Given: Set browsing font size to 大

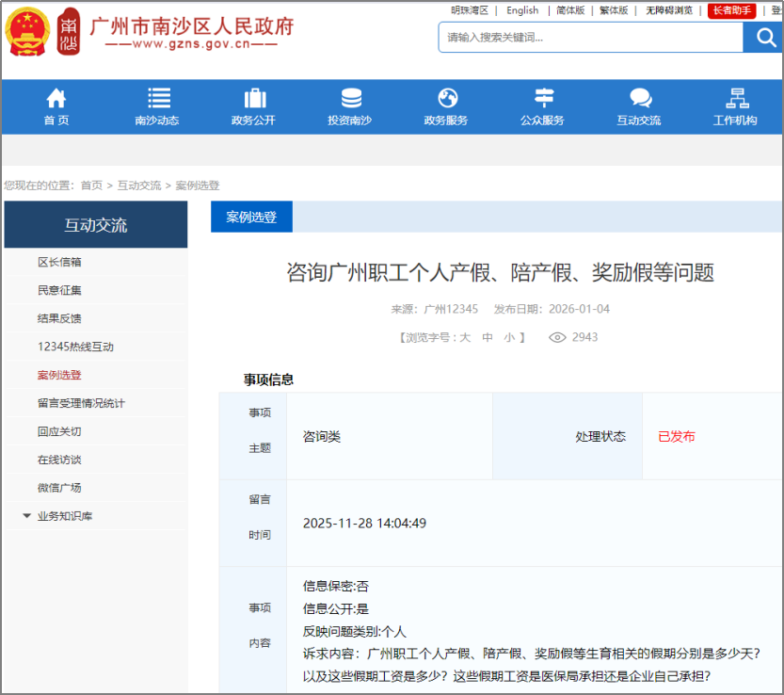Looking at the screenshot, I should point(465,337).
